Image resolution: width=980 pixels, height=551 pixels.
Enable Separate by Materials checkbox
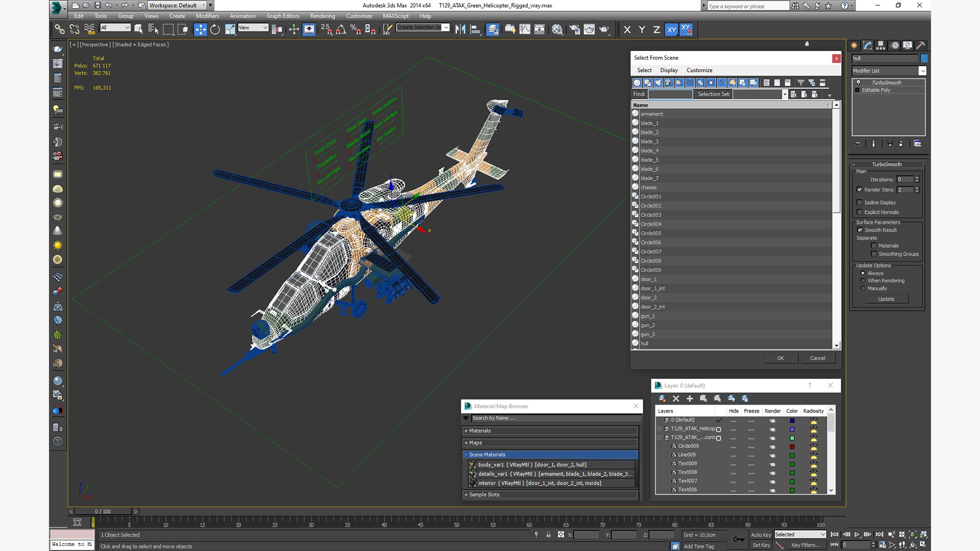pyautogui.click(x=874, y=246)
